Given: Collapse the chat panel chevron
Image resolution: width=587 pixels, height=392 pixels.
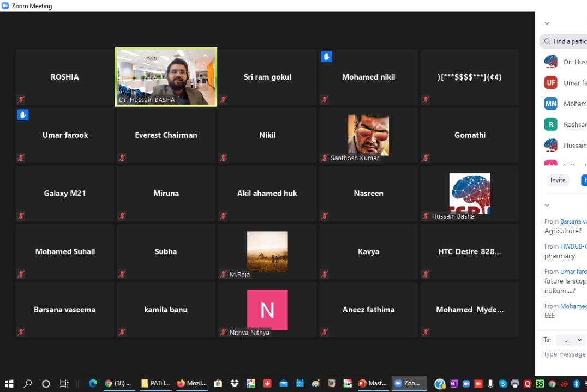Looking at the screenshot, I should click(547, 206).
